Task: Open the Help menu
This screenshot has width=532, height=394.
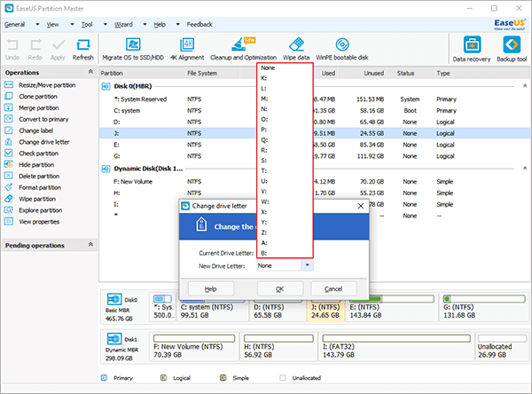Action: [160, 25]
